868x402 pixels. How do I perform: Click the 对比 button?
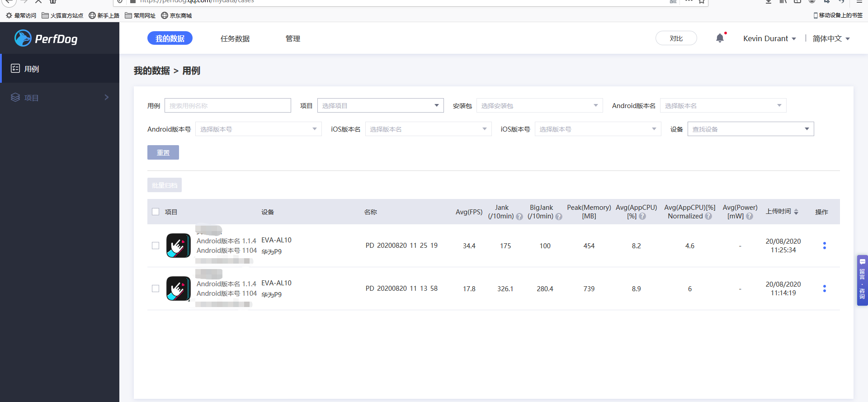point(676,38)
